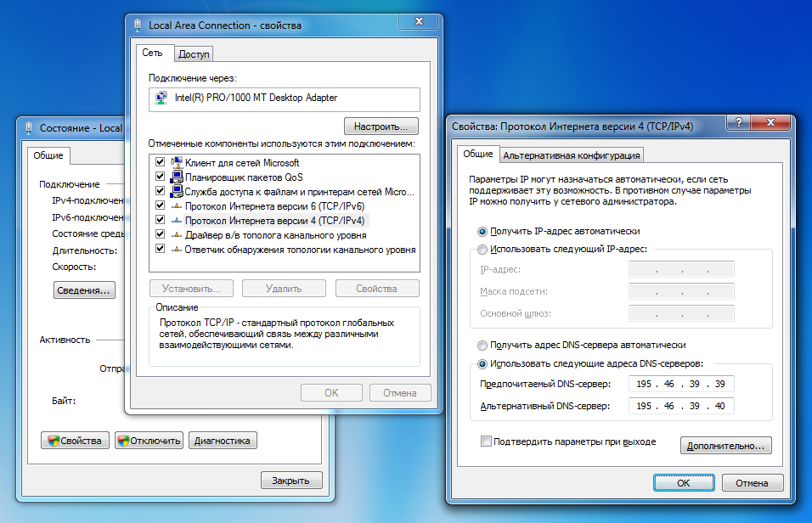Uncheck the TCP/IPv6 protocol checkbox

click(160, 206)
